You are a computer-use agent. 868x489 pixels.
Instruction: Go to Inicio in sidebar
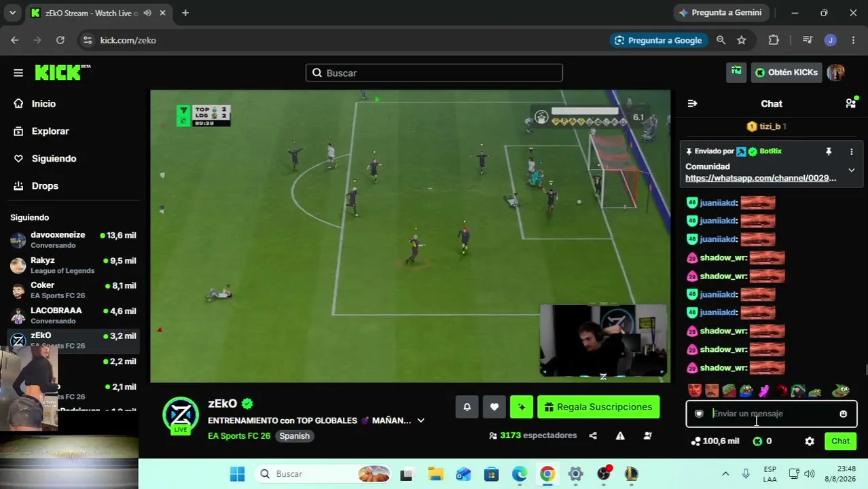click(x=43, y=104)
